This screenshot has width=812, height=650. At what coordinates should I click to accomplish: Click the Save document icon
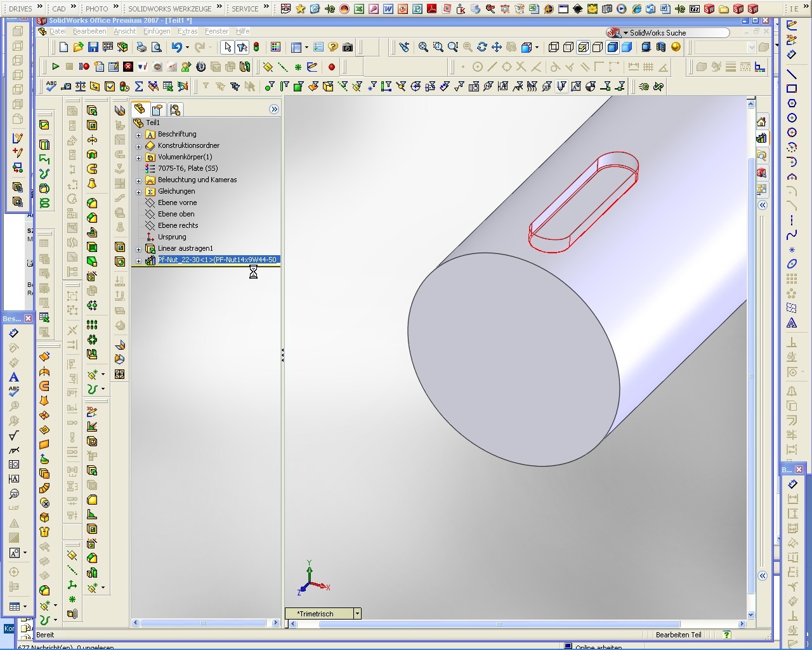tap(93, 48)
